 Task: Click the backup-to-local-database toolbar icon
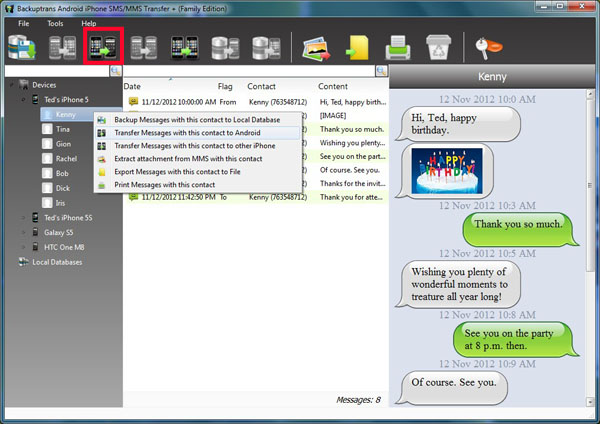coord(22,47)
